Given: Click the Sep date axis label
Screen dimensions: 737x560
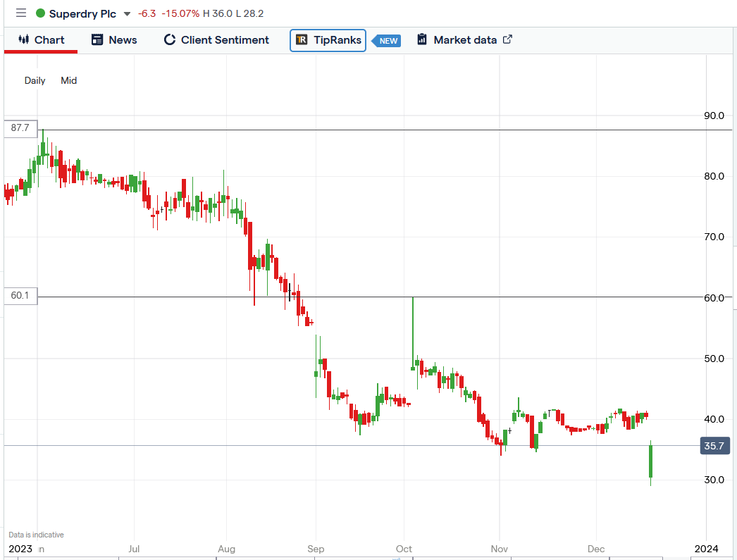Looking at the screenshot, I should (x=316, y=549).
